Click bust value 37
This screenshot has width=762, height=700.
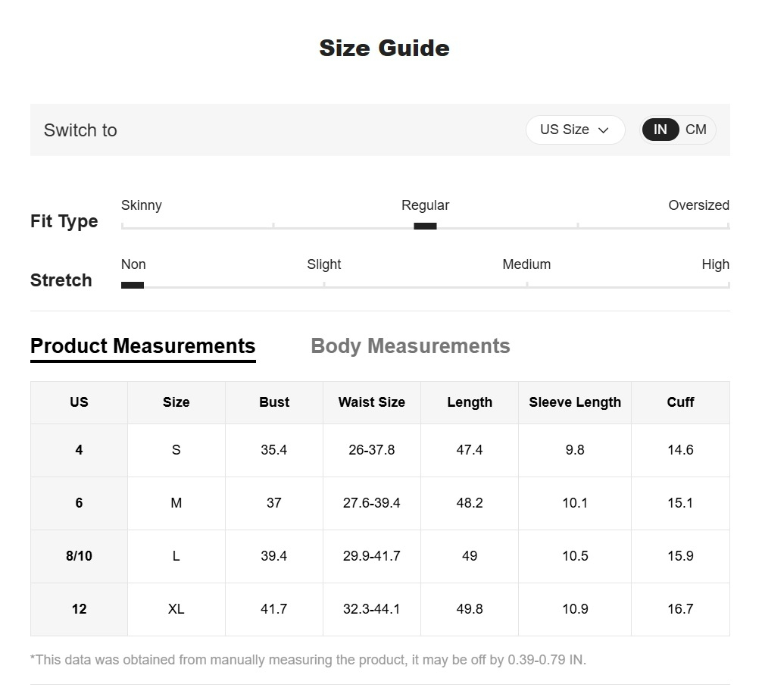[274, 503]
